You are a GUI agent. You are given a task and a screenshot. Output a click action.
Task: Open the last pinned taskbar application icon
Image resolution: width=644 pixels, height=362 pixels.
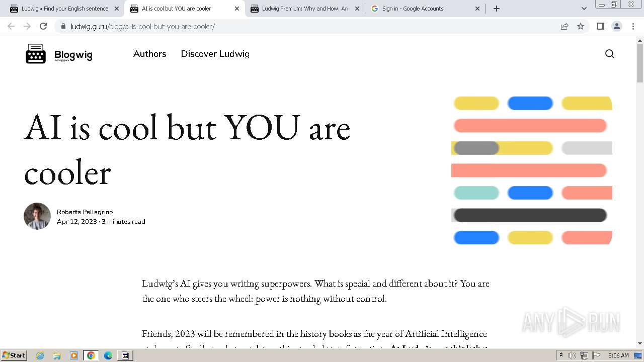click(125, 355)
